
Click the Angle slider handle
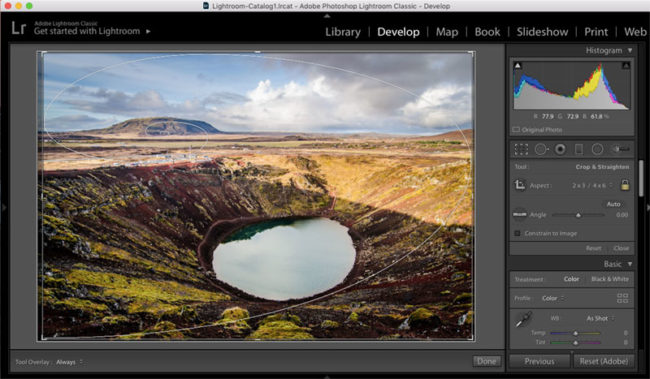(x=578, y=215)
